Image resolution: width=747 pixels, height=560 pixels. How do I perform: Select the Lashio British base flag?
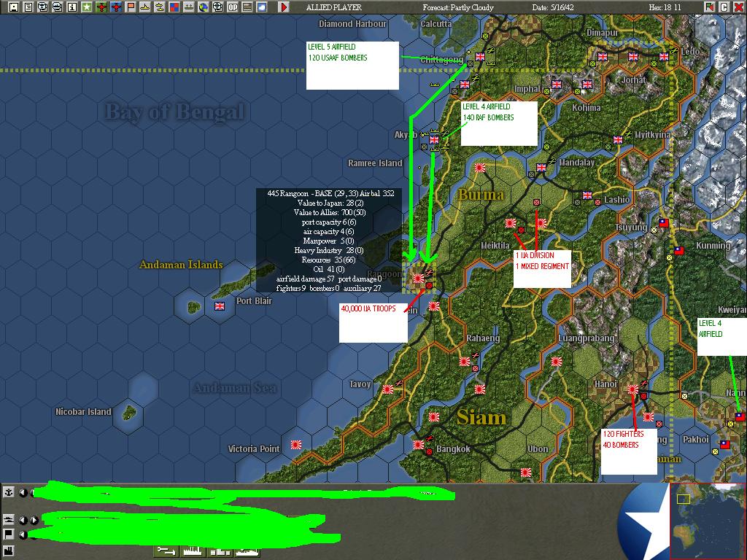tap(587, 195)
